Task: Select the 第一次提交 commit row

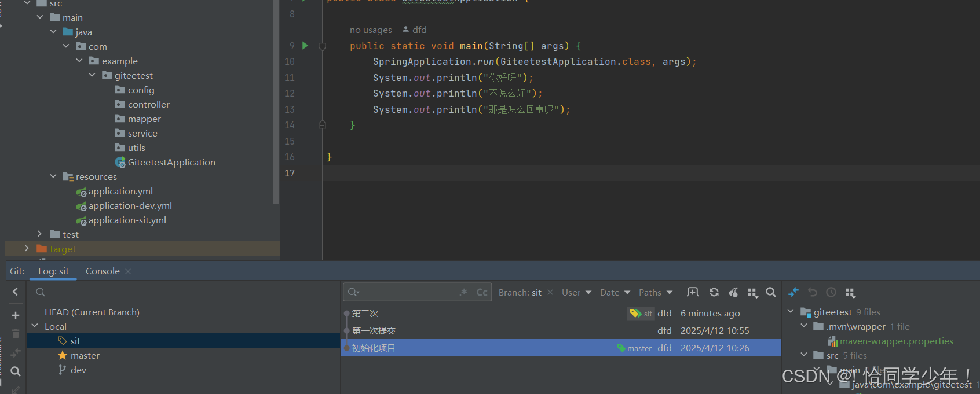Action: click(x=561, y=331)
